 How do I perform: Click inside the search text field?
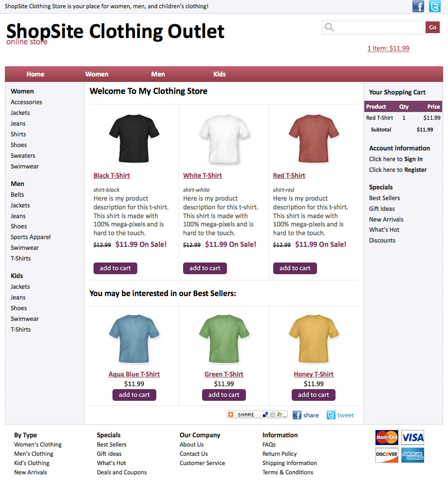(379, 27)
